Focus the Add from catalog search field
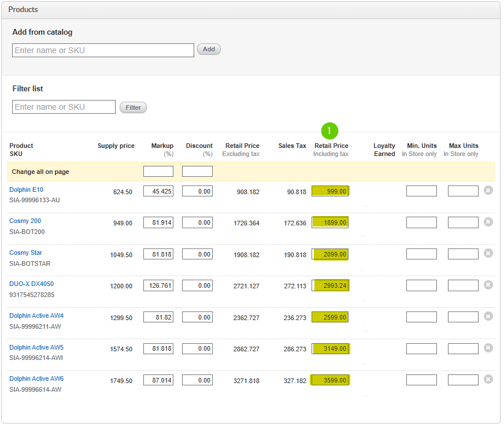Image resolution: width=504 pixels, height=427 pixels. tap(103, 50)
